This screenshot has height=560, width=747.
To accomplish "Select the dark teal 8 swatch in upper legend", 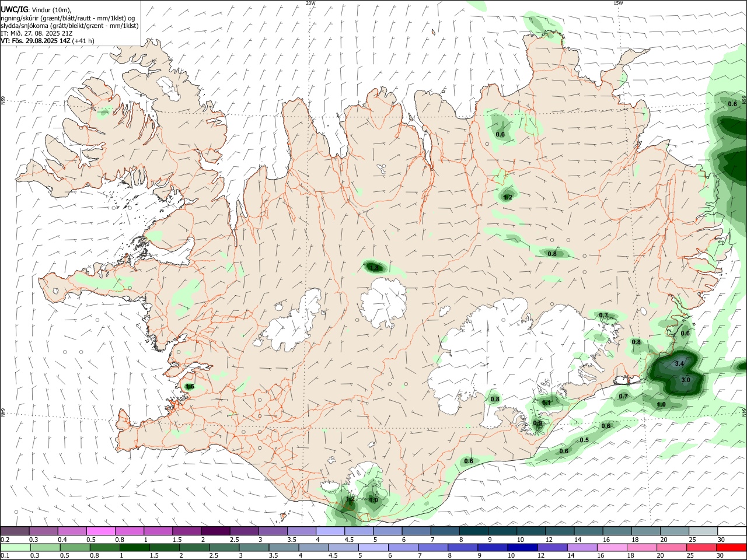I will pos(473,531).
